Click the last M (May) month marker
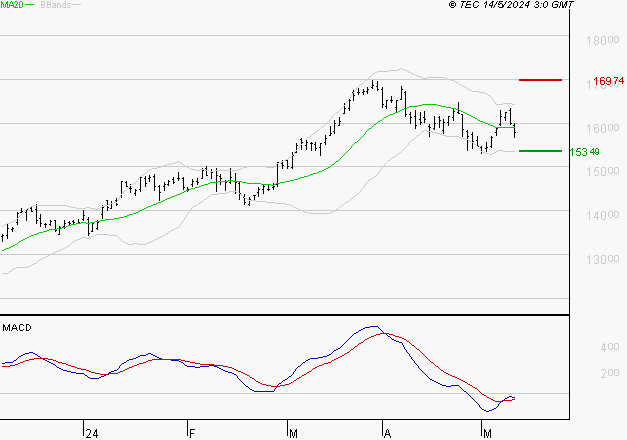Viewport: 627px width, 440px height. coord(487,434)
